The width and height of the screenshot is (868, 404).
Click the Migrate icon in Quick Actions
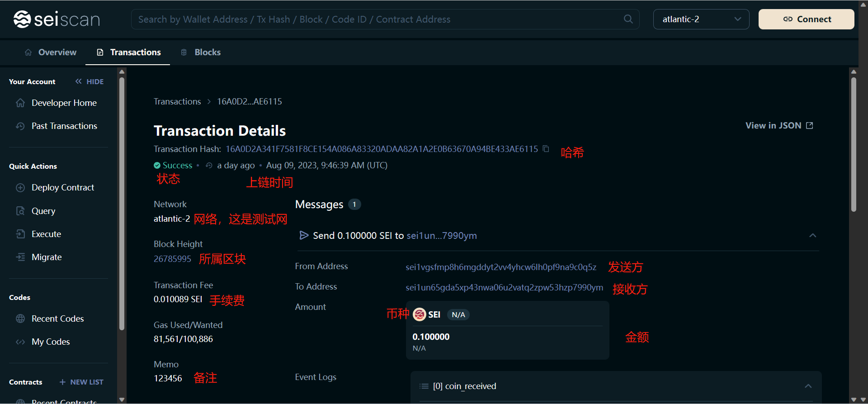coord(20,257)
